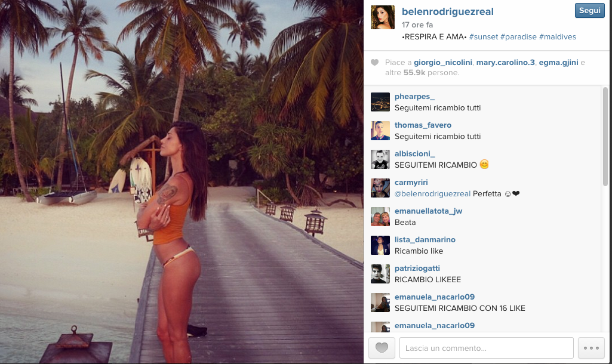
Task: Click thomas_favero's profile picture
Action: coord(380,131)
